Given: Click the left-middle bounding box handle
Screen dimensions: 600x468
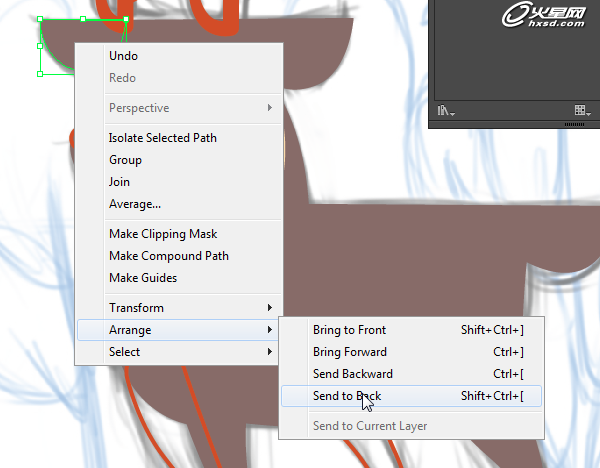Looking at the screenshot, I should tap(40, 46).
